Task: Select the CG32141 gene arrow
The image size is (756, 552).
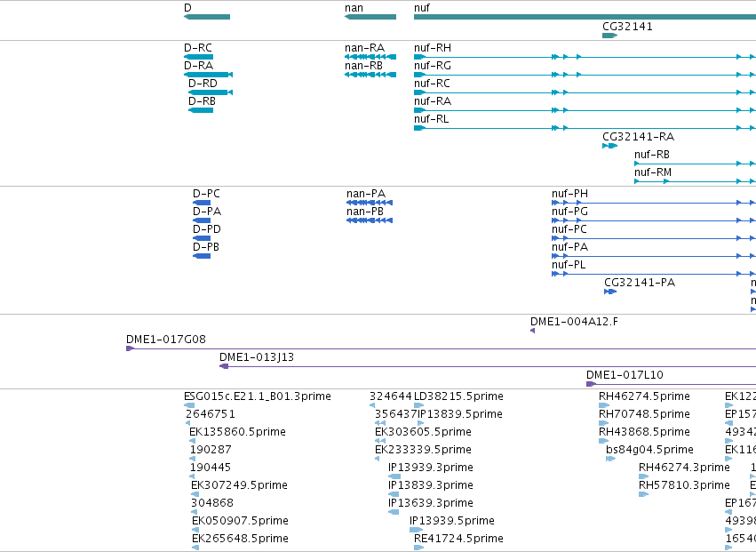Action: (610, 36)
